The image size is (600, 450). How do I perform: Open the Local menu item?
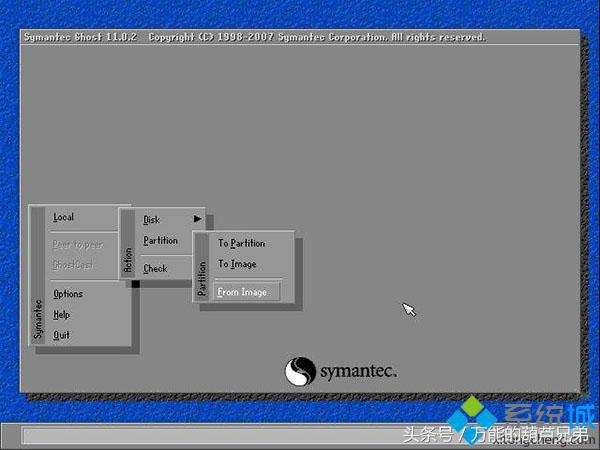pyautogui.click(x=64, y=217)
